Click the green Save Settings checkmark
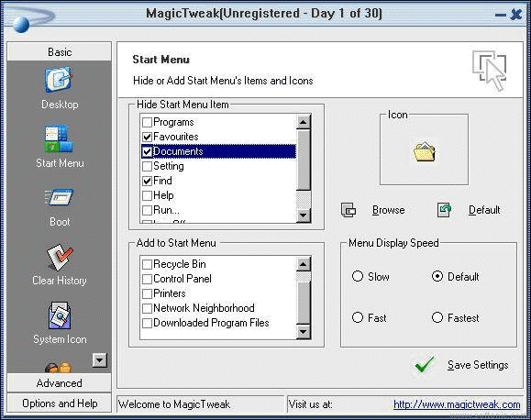Viewport: 531px width, 420px height. point(425,364)
